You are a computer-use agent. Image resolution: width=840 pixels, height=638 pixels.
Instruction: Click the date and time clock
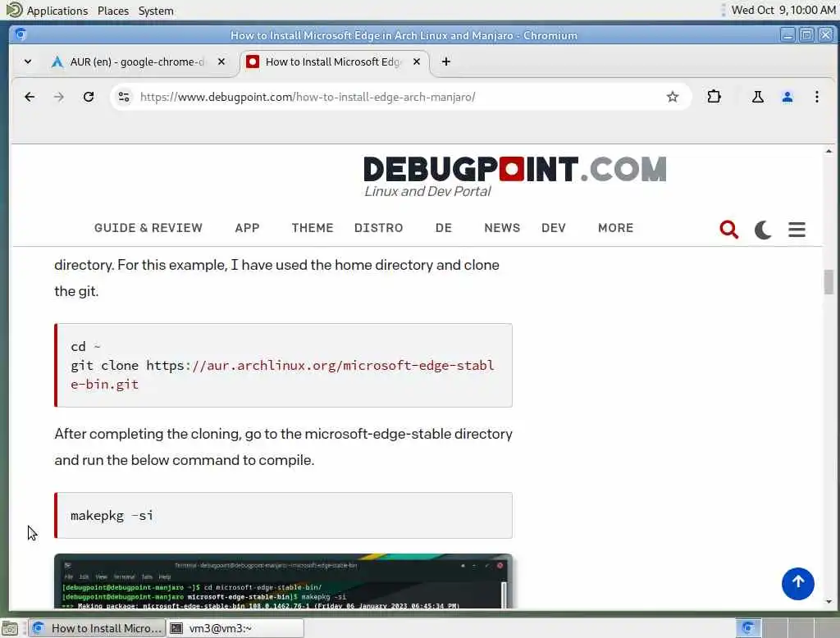[783, 10]
